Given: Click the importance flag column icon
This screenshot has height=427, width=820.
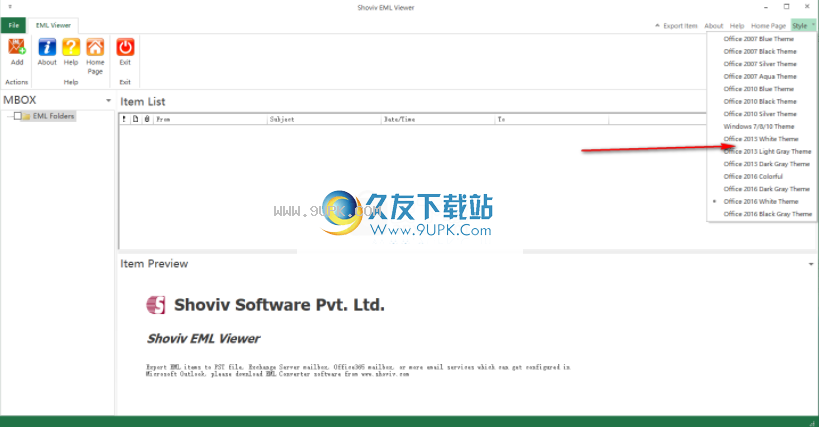Looking at the screenshot, I should 124,119.
